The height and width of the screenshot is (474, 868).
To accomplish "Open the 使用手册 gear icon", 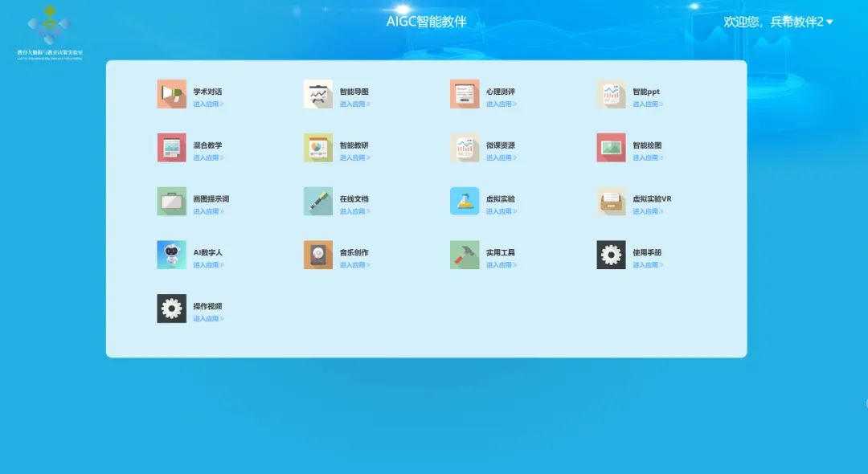I will point(611,255).
